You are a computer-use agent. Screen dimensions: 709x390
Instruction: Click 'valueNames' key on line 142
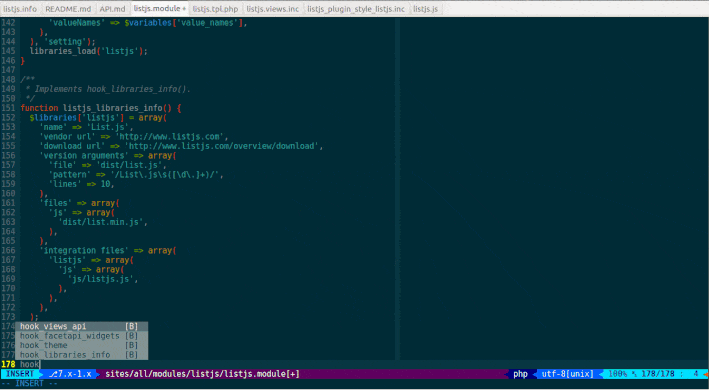pyautogui.click(x=77, y=23)
